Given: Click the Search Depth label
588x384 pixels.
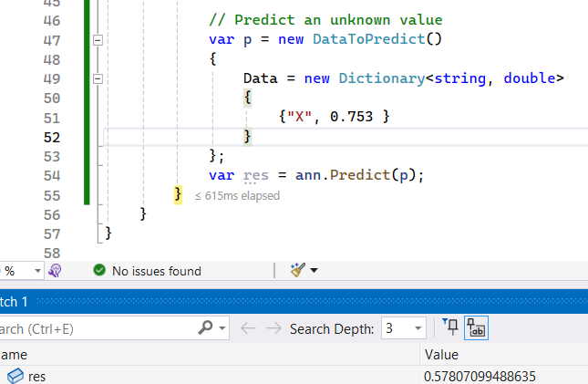Looking at the screenshot, I should (332, 329).
